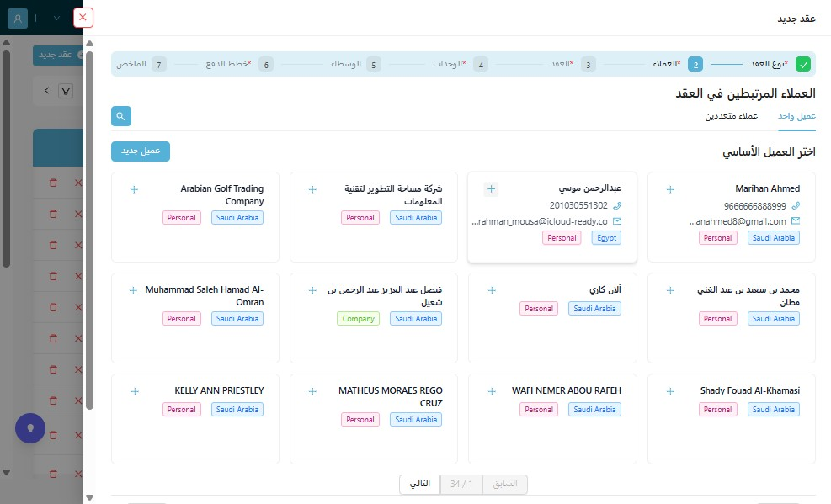Click email icon on Marihan Ahmed card
The image size is (831, 504).
tap(796, 220)
